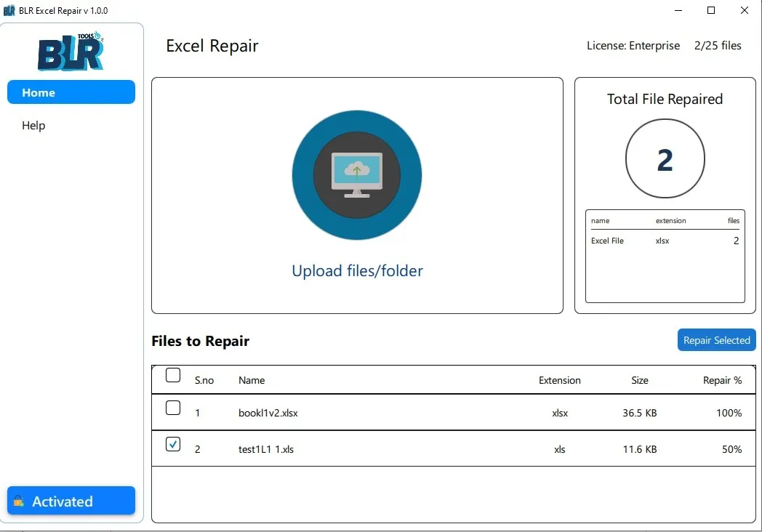This screenshot has height=532, width=762.
Task: Open the Home section
Action: (x=71, y=92)
